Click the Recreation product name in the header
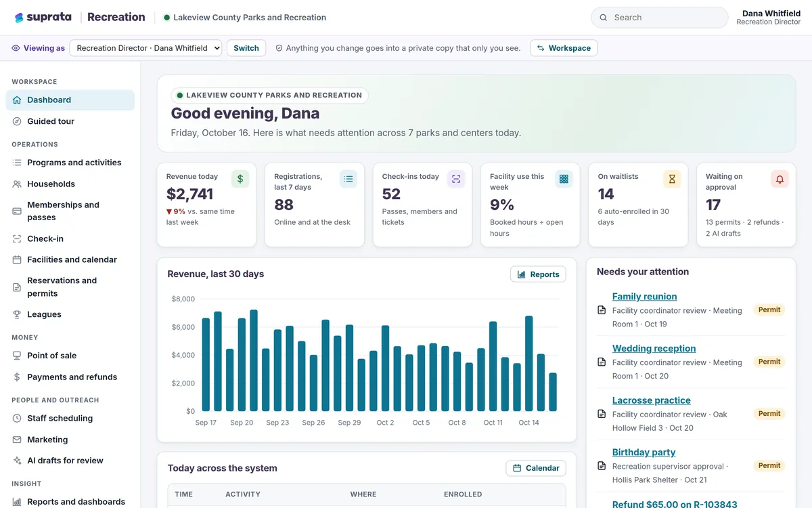Viewport: 812px width, 508px height. pos(116,18)
